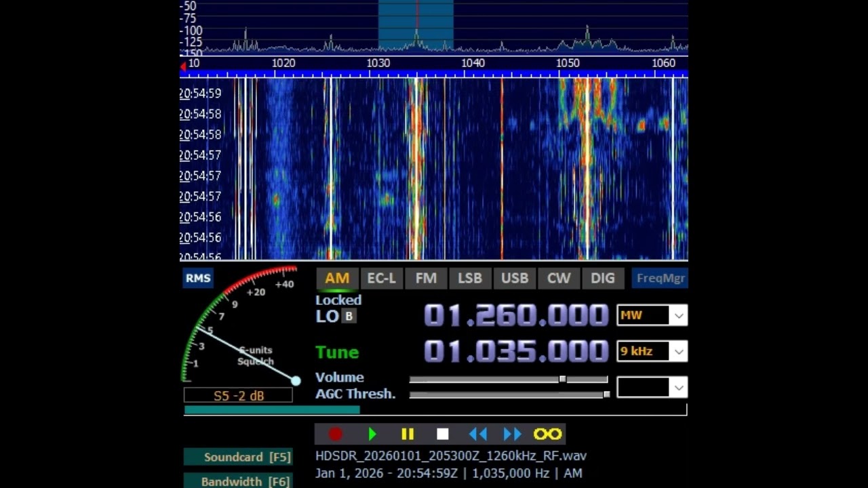Click the Tune frequency display 01.035.000
This screenshot has height=488, width=868.
tap(516, 351)
